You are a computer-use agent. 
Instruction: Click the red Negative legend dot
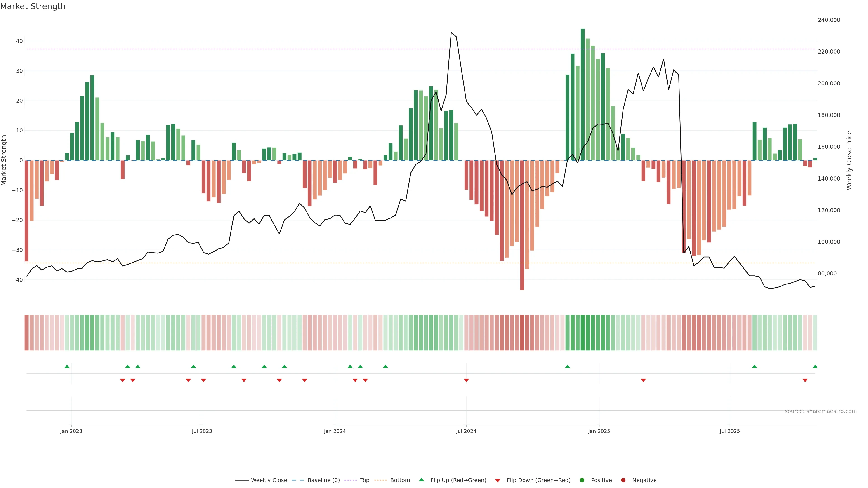[623, 480]
